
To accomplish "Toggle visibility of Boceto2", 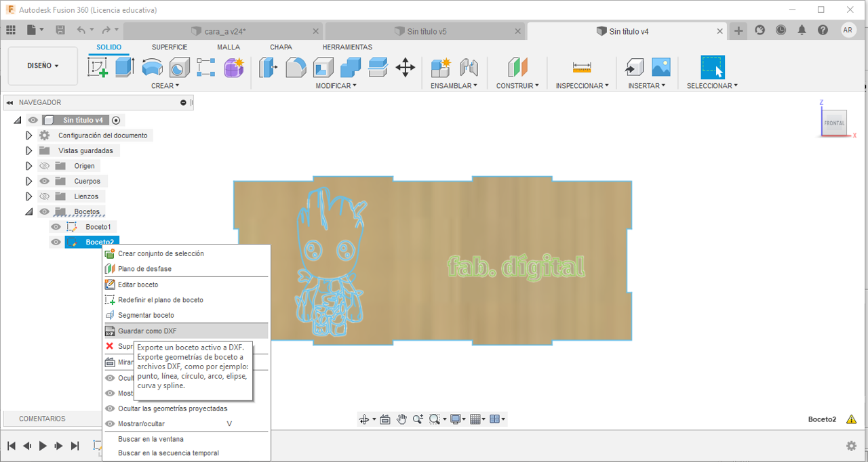I will (x=56, y=242).
